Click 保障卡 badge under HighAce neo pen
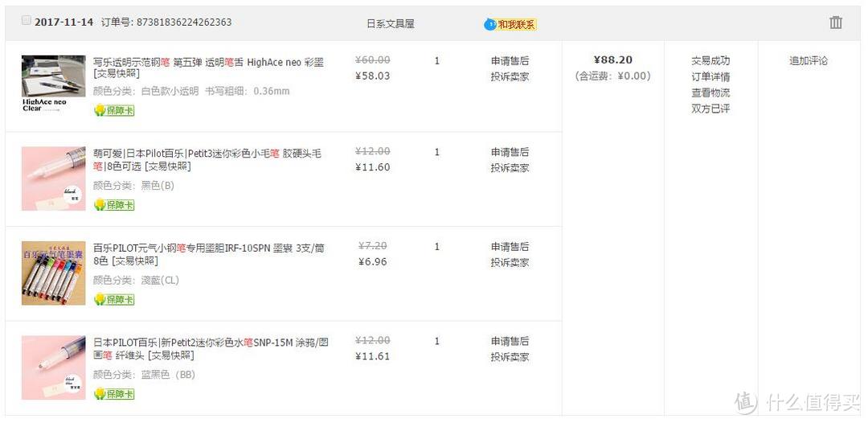Screen dimensions: 868x423 click(x=114, y=110)
